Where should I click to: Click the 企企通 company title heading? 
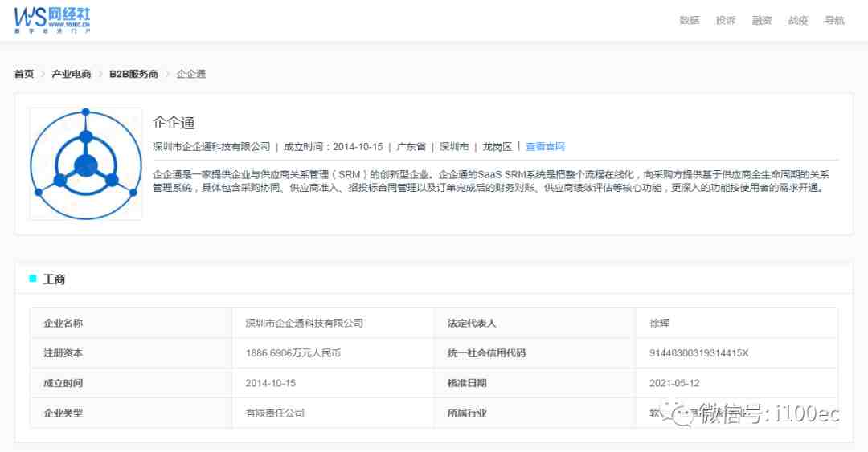[174, 123]
